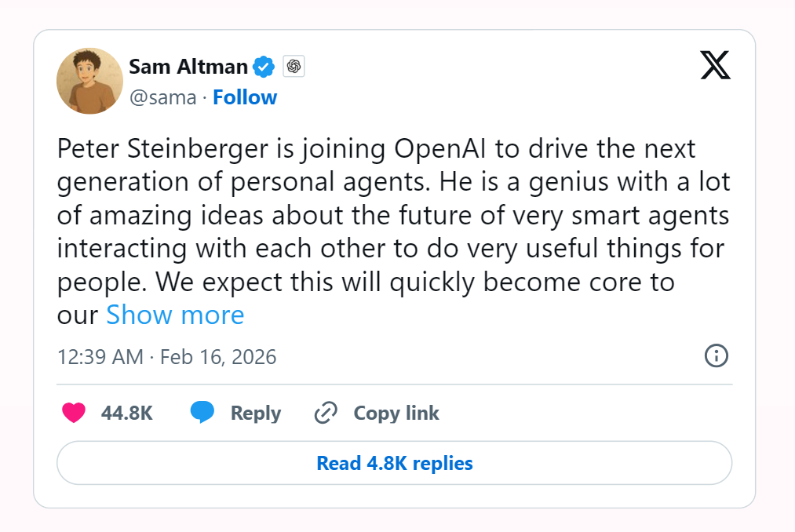Image resolution: width=795 pixels, height=532 pixels.
Task: Click the tweet line mentioning personal agents
Action: pyautogui.click(x=393, y=182)
